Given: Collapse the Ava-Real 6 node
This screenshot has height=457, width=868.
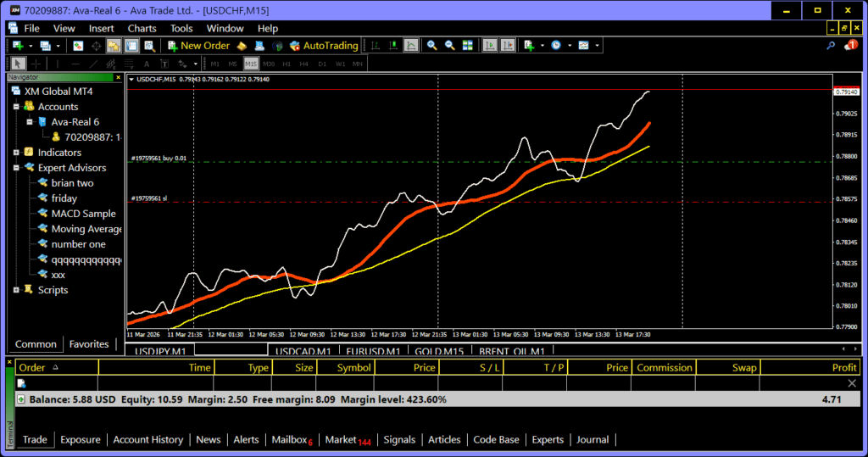Looking at the screenshot, I should coord(30,122).
